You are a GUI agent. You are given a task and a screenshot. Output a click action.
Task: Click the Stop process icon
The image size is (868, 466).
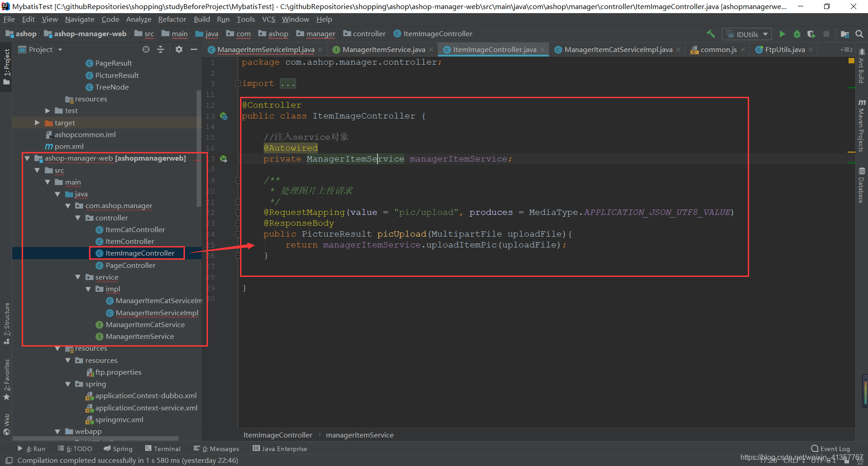[826, 34]
